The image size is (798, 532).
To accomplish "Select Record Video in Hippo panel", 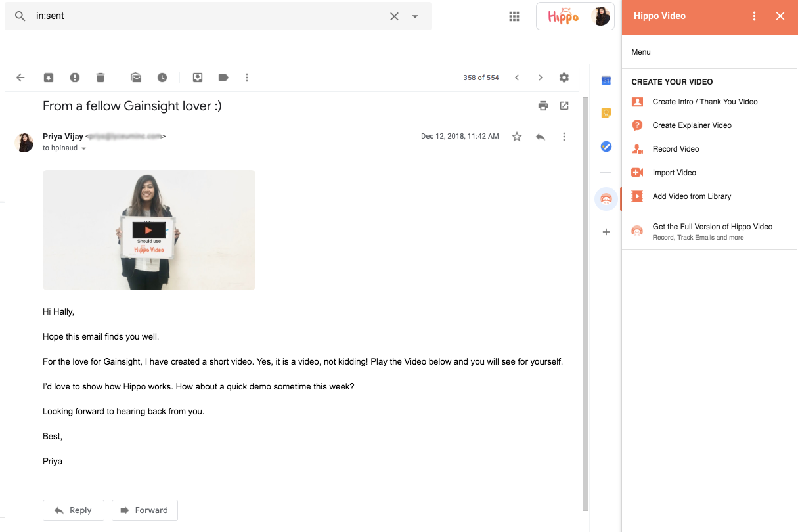I will coord(675,149).
